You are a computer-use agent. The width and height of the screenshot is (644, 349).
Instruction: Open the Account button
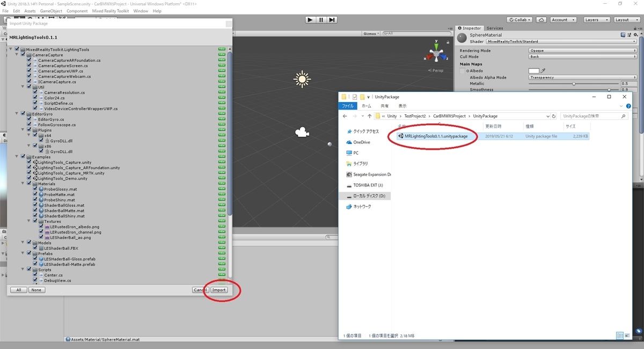[x=562, y=20]
